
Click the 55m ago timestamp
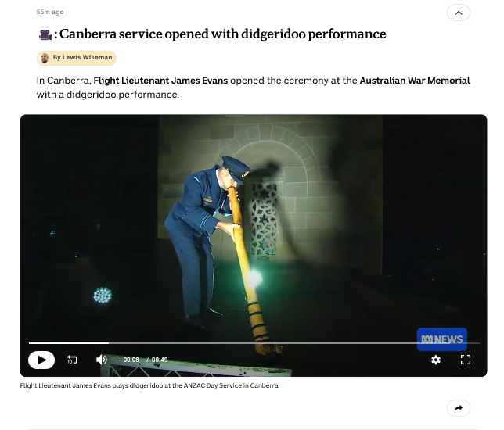(50, 12)
